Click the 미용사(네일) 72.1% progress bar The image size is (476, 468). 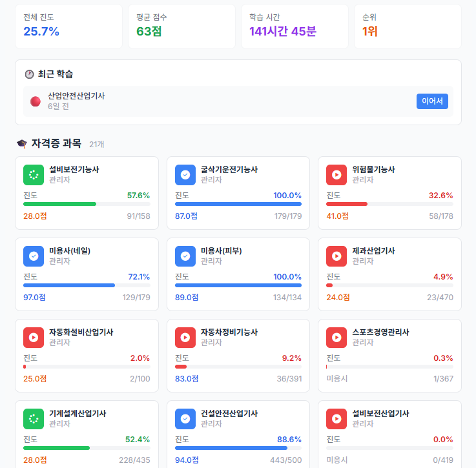coord(87,285)
